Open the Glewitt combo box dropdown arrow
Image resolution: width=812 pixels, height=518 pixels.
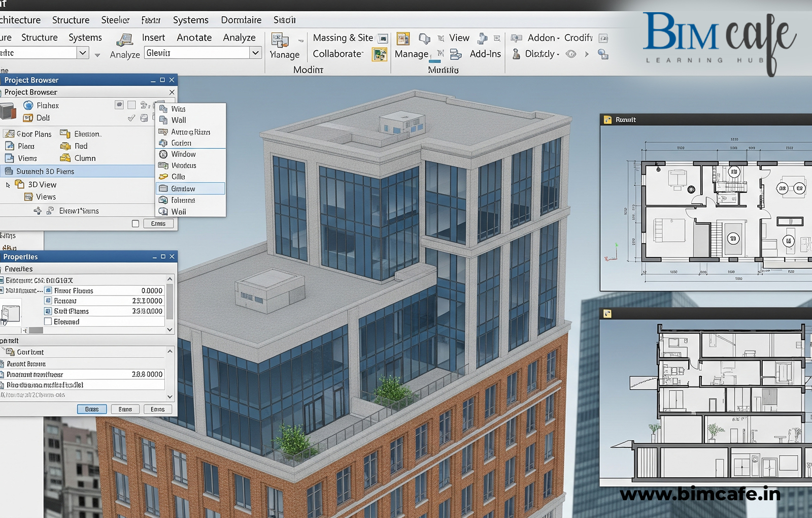tap(256, 53)
